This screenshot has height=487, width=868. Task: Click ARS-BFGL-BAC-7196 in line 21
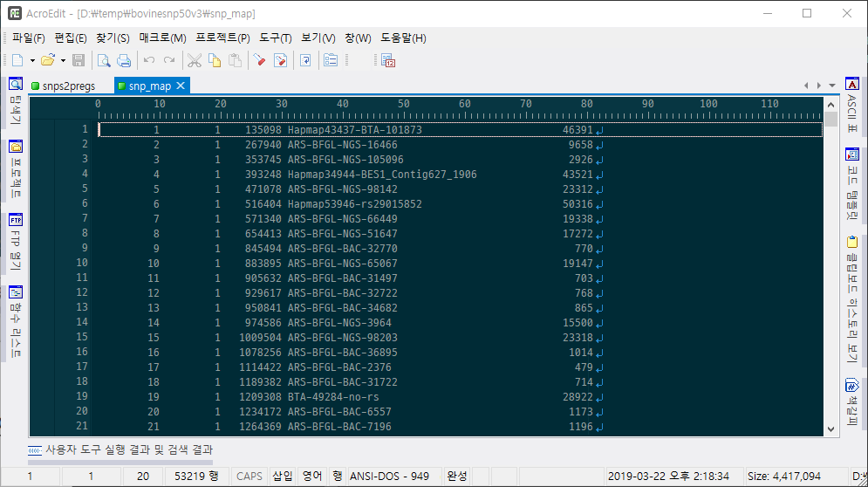coord(338,427)
